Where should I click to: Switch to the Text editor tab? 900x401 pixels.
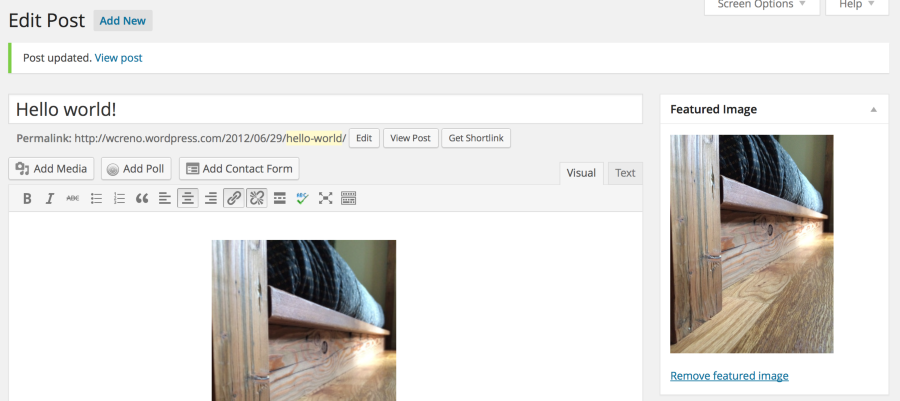(x=625, y=173)
